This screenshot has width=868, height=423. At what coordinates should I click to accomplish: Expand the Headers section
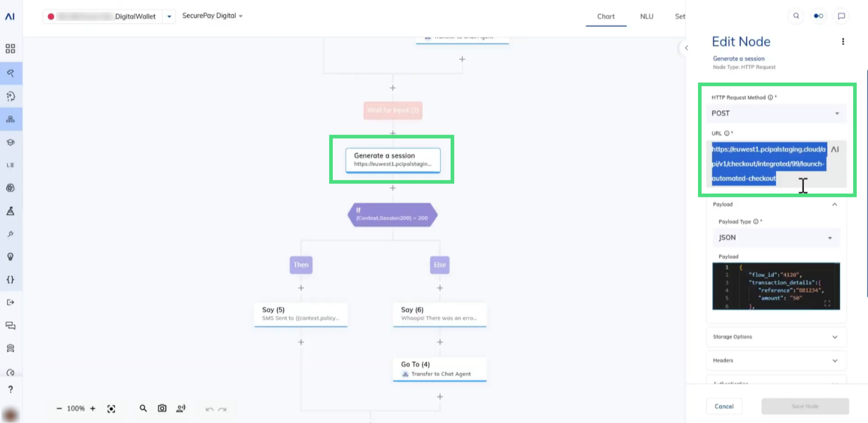coord(776,360)
